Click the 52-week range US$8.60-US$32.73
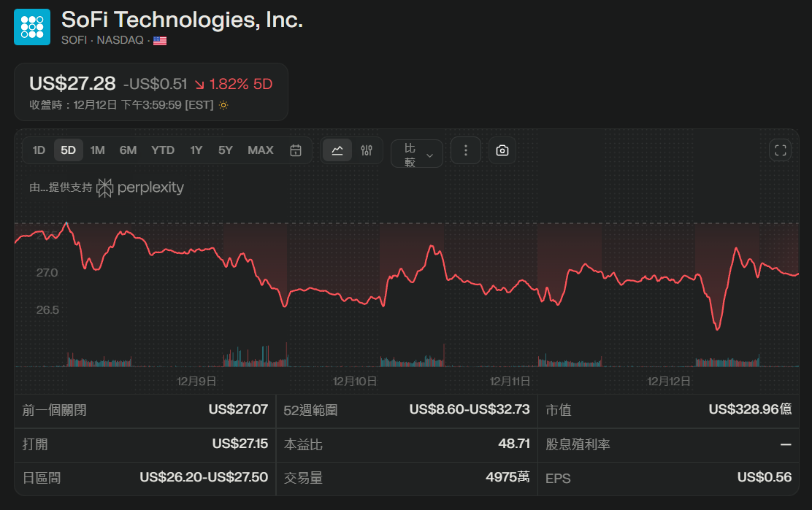This screenshot has width=812, height=510. pos(470,409)
